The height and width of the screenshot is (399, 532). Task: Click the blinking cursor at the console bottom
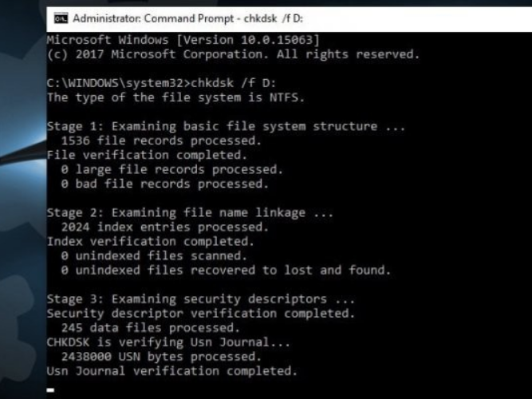click(x=50, y=390)
